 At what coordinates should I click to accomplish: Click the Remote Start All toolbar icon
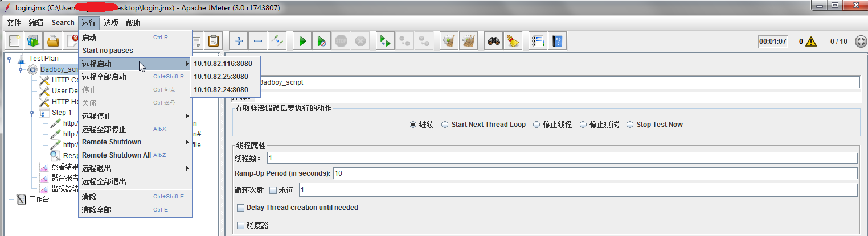point(386,41)
